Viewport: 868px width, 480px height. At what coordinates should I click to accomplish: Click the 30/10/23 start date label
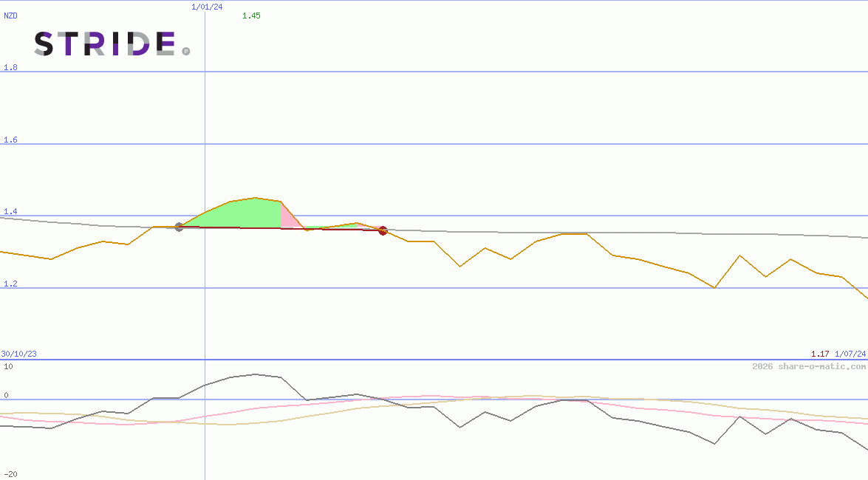click(18, 354)
